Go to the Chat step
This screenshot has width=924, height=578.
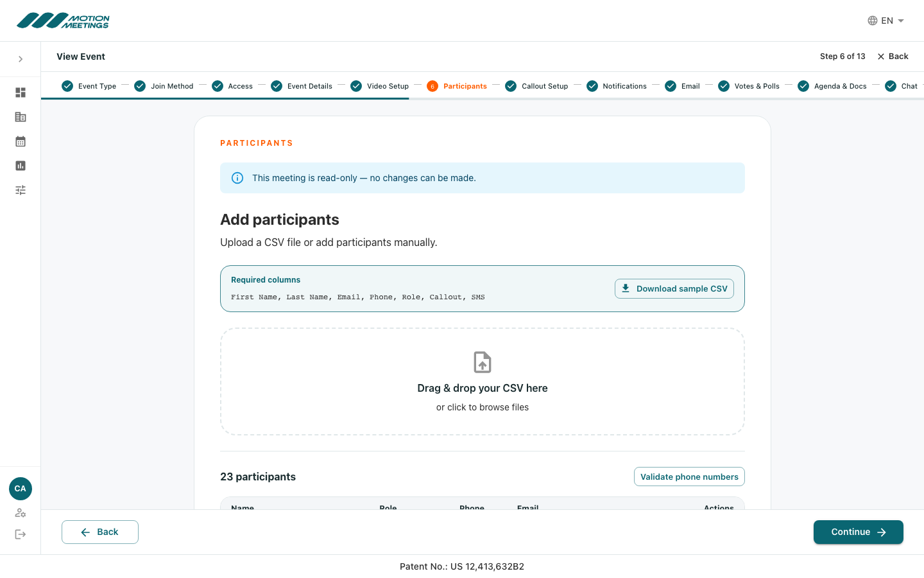click(x=902, y=86)
